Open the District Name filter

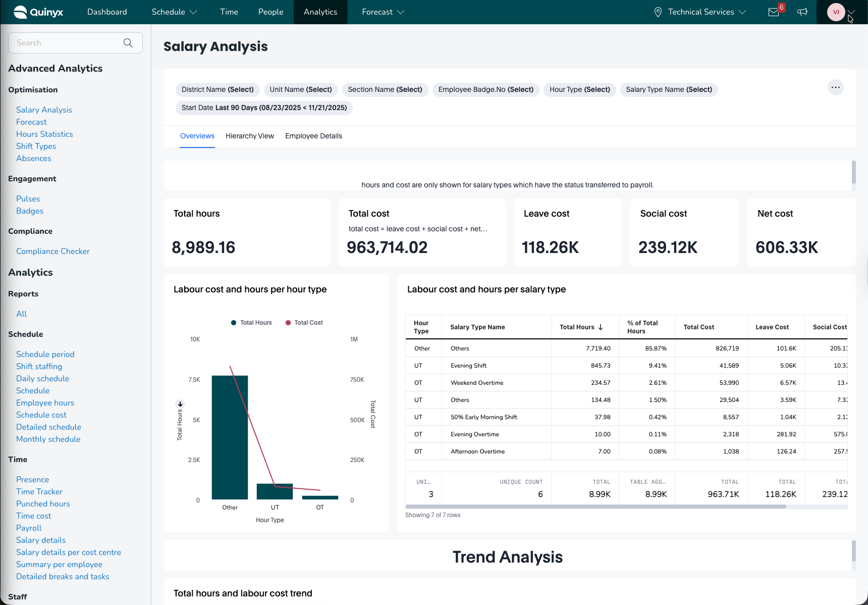coord(218,90)
